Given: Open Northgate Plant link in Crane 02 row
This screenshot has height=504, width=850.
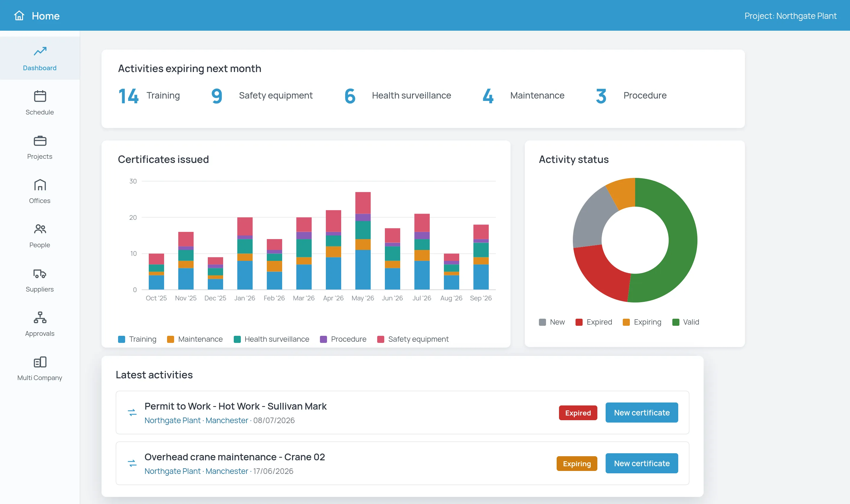Looking at the screenshot, I should 173,471.
